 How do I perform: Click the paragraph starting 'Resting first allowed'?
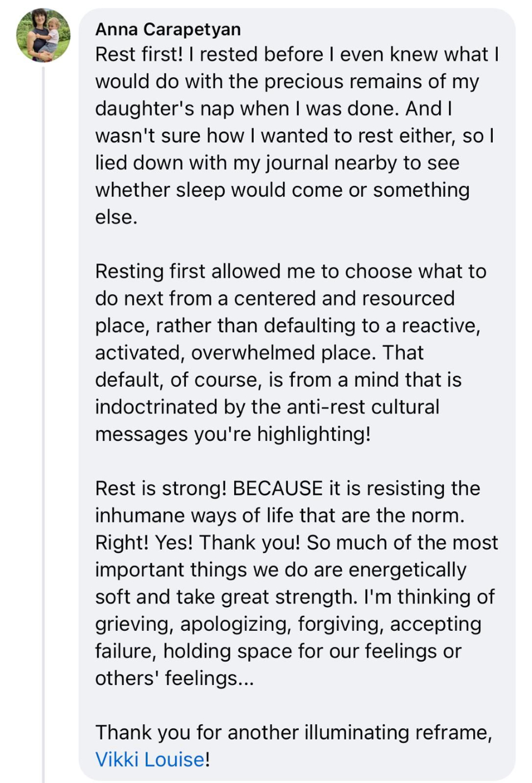[291, 352]
